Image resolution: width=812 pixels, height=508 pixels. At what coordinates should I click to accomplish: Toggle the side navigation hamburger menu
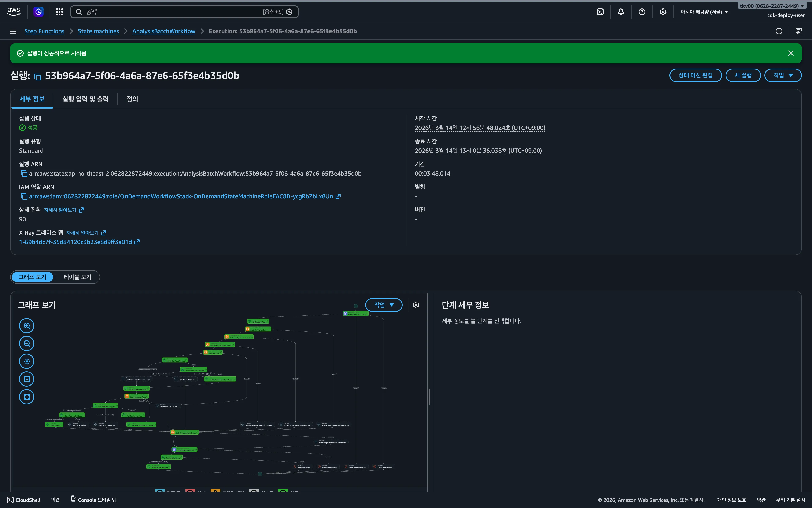pos(13,31)
